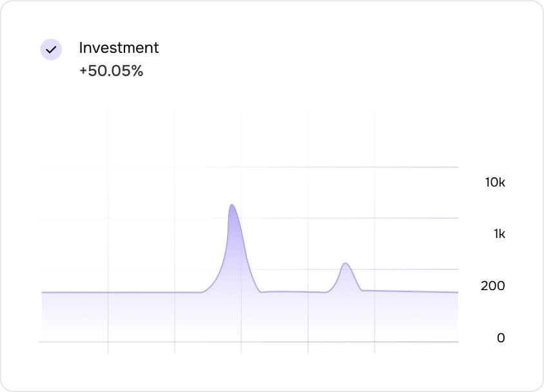The height and width of the screenshot is (392, 544).
Task: Click the 0 y-axis label
Action: (501, 338)
